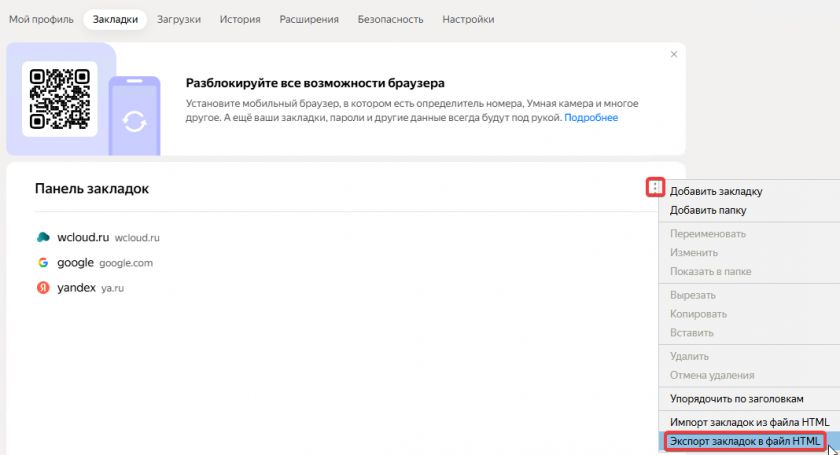
Task: Open the yandex ya.ru bookmark
Action: tap(76, 288)
